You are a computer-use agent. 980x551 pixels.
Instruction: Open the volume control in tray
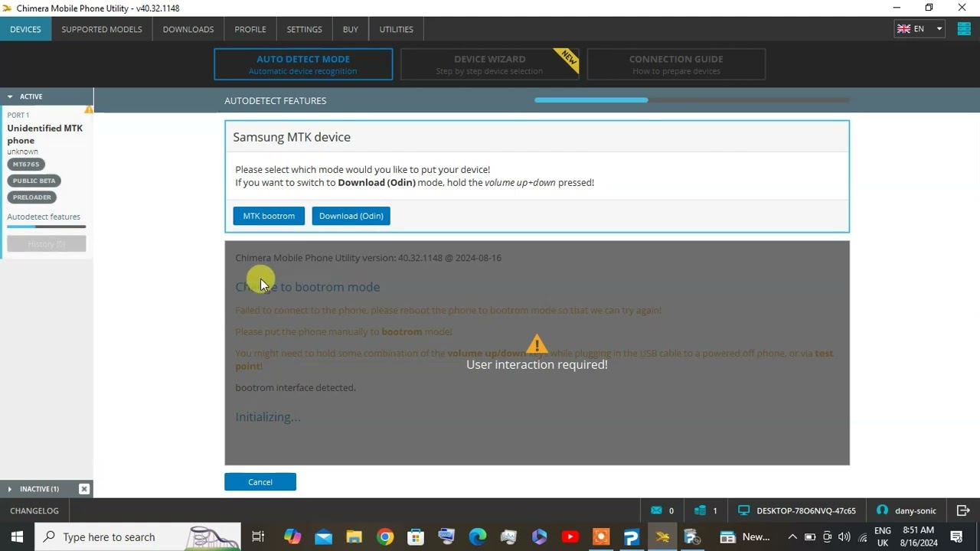pos(844,536)
